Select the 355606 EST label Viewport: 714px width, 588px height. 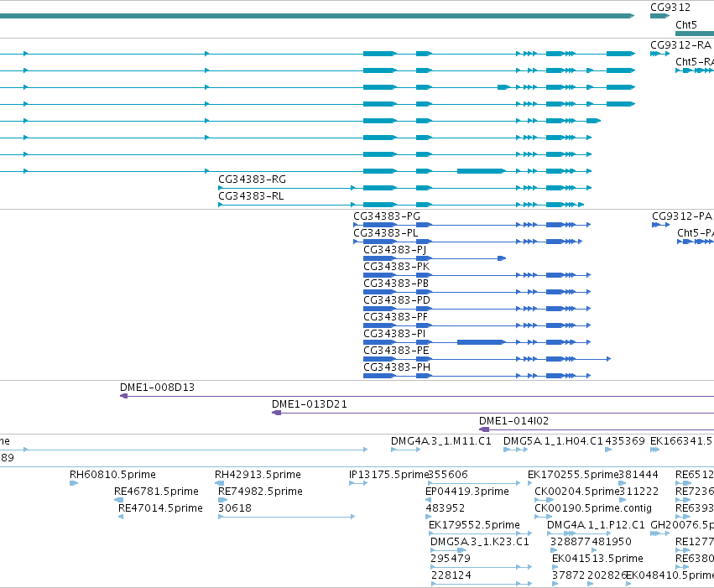point(448,475)
